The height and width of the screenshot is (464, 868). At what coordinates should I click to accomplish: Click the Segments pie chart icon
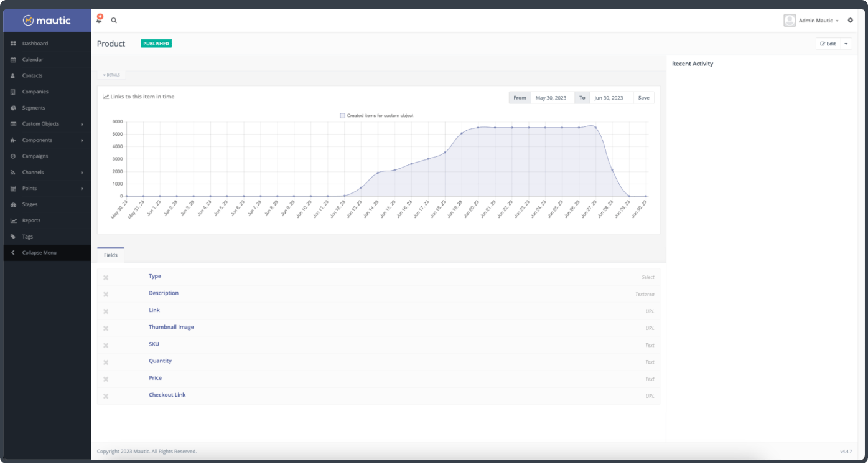pyautogui.click(x=13, y=108)
